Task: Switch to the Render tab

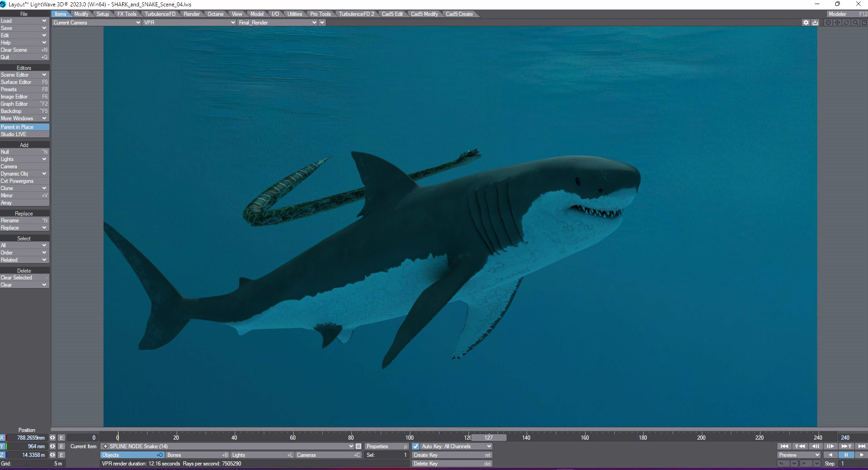Action: point(192,14)
